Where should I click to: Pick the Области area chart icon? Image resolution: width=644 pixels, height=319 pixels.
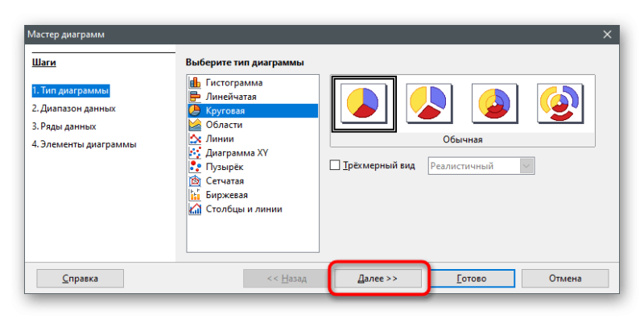[195, 125]
